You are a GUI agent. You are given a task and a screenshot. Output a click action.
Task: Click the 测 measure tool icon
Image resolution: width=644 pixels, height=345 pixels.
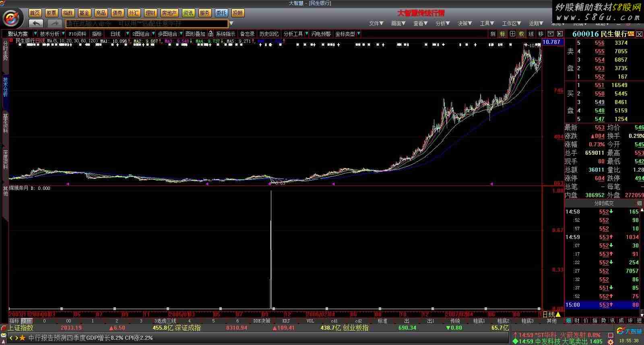point(493,34)
